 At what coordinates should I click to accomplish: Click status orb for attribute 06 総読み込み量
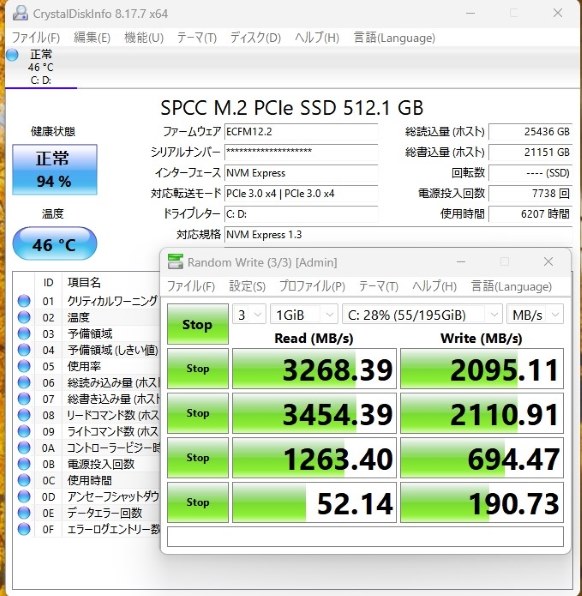pos(24,382)
